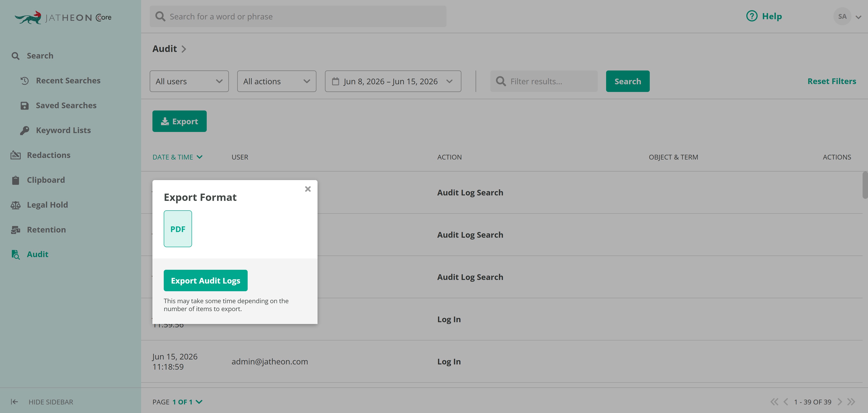Image resolution: width=868 pixels, height=413 pixels.
Task: Close the Export Format popup
Action: 308,189
